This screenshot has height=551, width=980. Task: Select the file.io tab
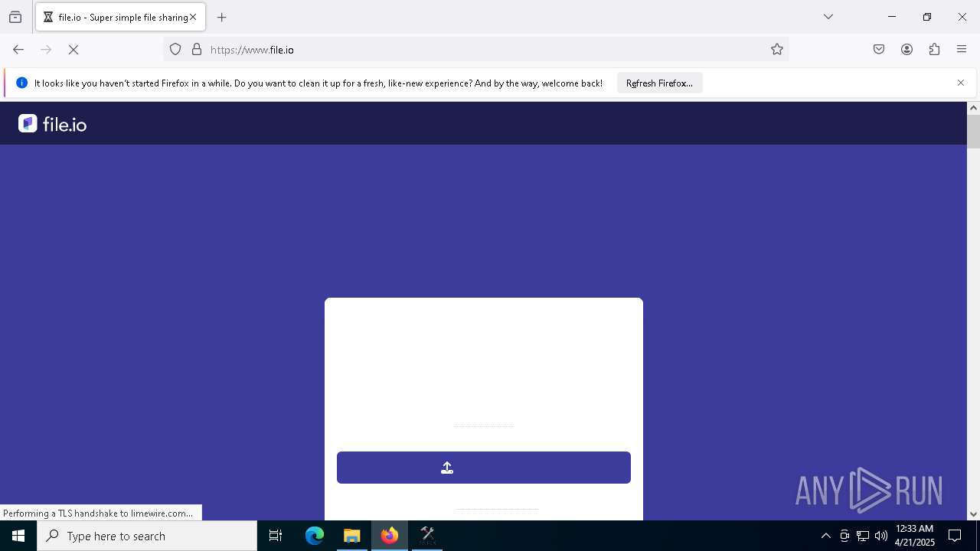(120, 17)
